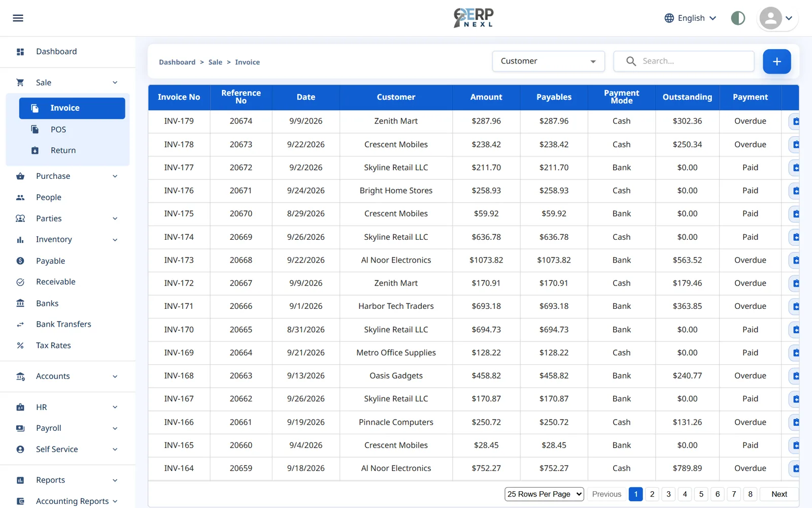This screenshot has height=508, width=812.
Task: Jump to page 8 in pagination
Action: pyautogui.click(x=750, y=494)
